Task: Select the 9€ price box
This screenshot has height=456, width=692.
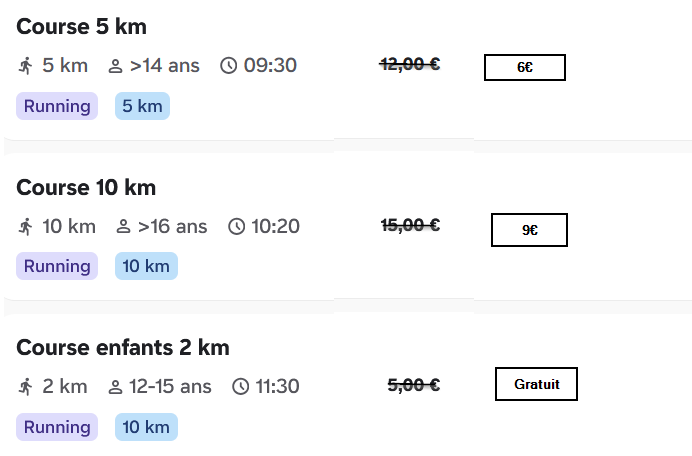Action: pos(529,230)
